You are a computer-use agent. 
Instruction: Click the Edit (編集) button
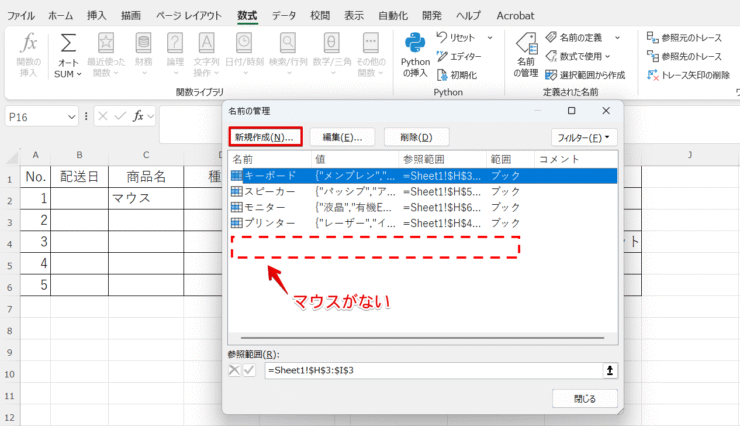coord(342,137)
